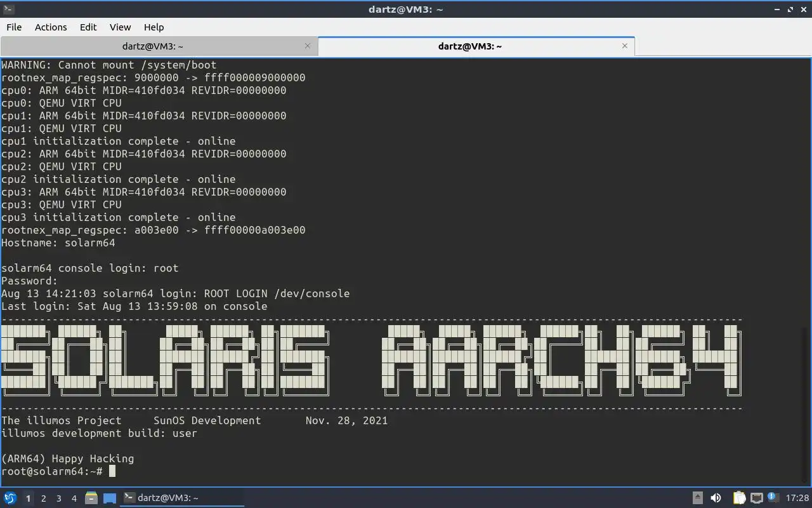Switch to the first dartz@VM3 tab
812x508 pixels.
click(159, 46)
